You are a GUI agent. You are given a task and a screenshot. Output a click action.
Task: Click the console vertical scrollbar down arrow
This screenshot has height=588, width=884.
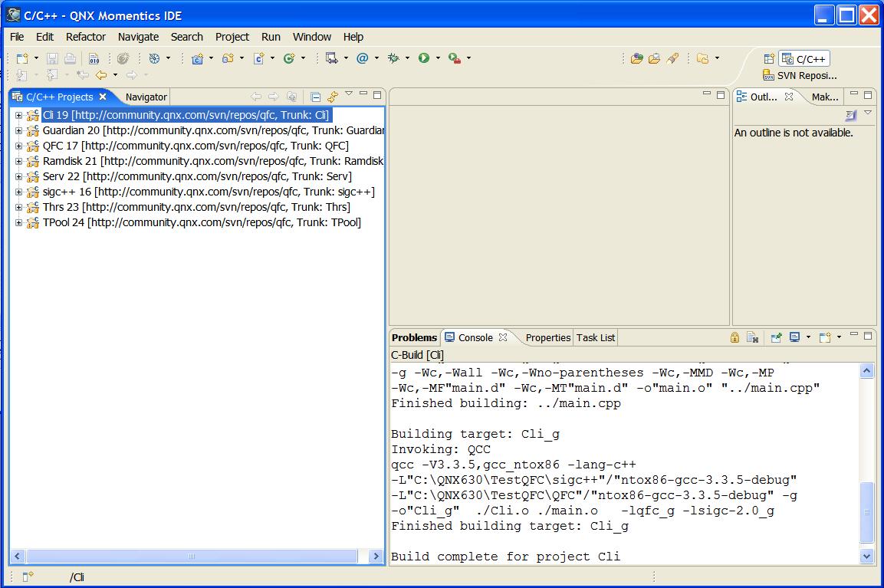(866, 557)
